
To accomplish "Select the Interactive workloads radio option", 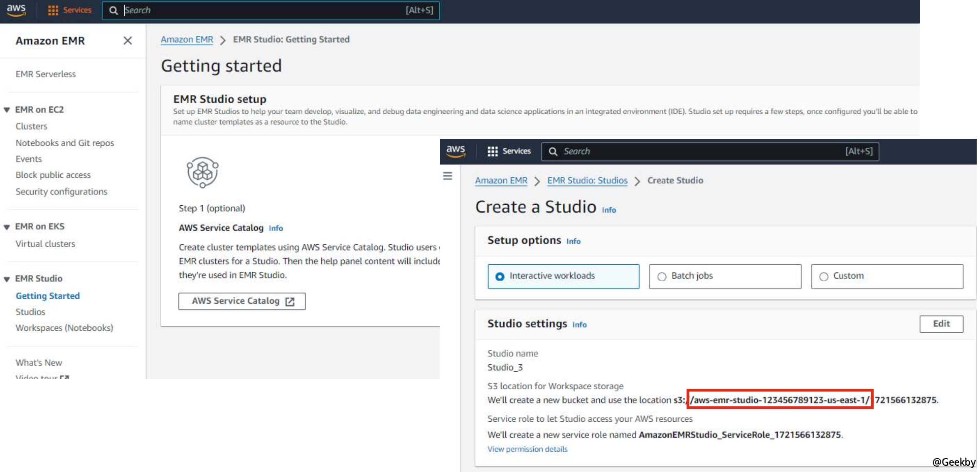I will [500, 276].
